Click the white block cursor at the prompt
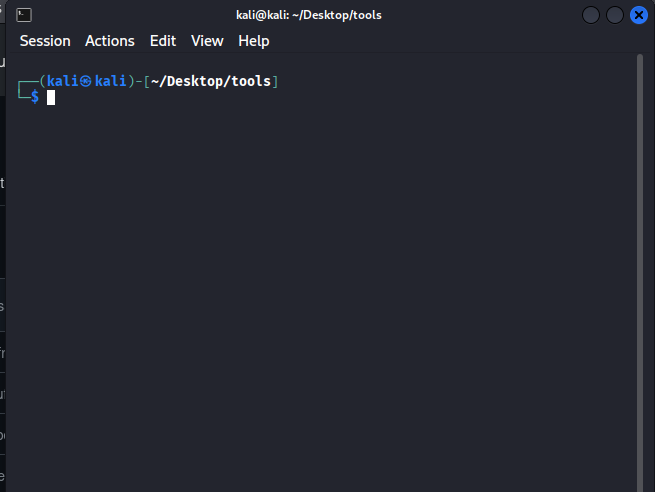The width and height of the screenshot is (655, 492). (x=51, y=97)
